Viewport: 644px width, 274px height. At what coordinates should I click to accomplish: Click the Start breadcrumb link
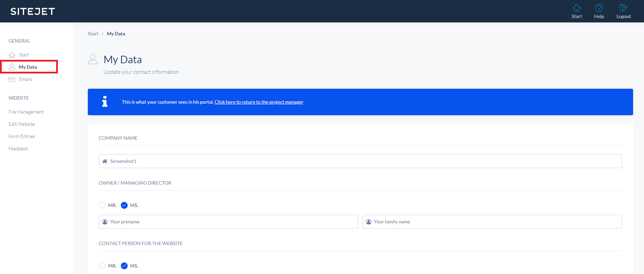(x=93, y=34)
